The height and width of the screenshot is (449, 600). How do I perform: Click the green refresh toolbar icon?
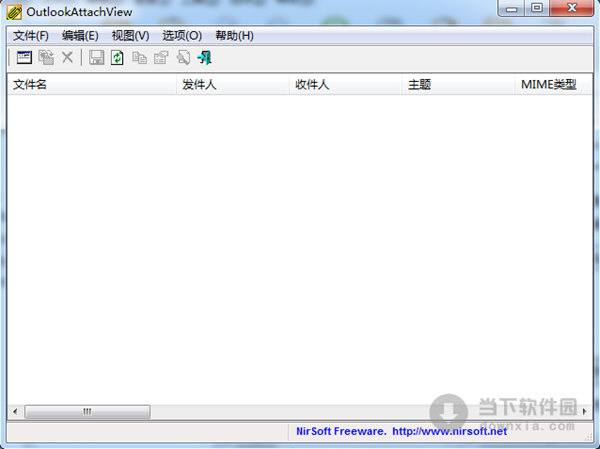[117, 58]
